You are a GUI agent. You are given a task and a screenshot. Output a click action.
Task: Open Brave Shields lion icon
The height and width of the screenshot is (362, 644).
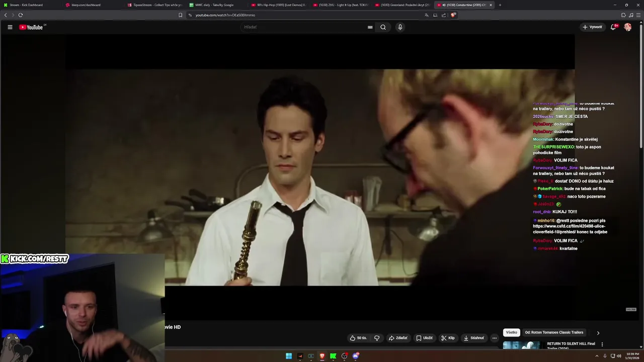tap(453, 15)
